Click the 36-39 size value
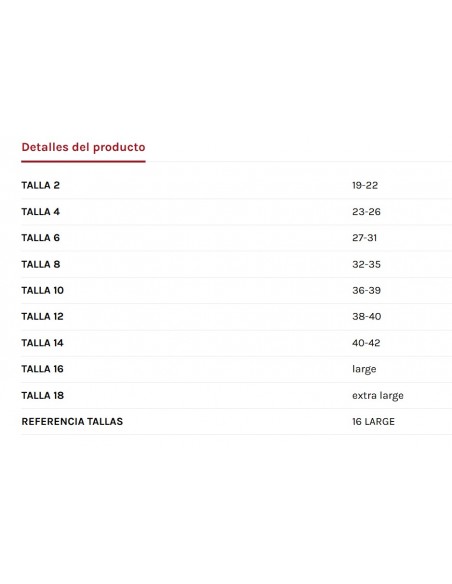Viewport: 452px width, 584px height. (366, 291)
